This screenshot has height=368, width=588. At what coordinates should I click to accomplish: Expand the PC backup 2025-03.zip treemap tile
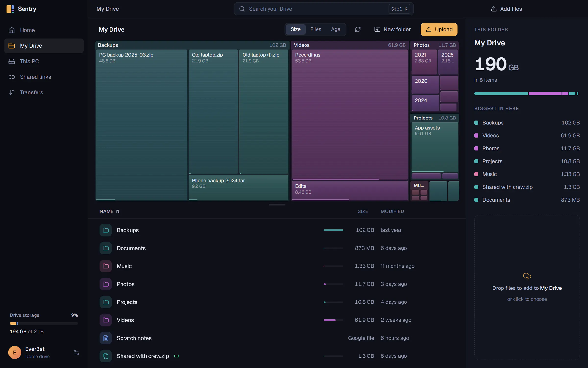[142, 125]
